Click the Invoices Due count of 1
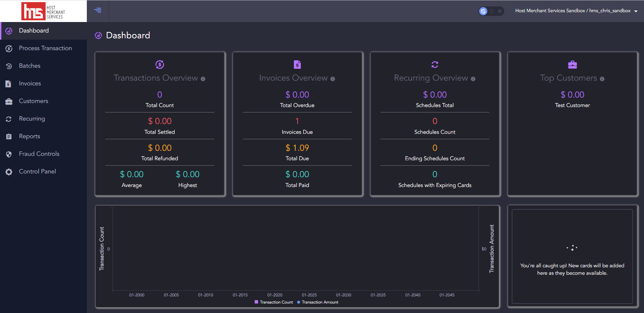644x313 pixels. [297, 121]
